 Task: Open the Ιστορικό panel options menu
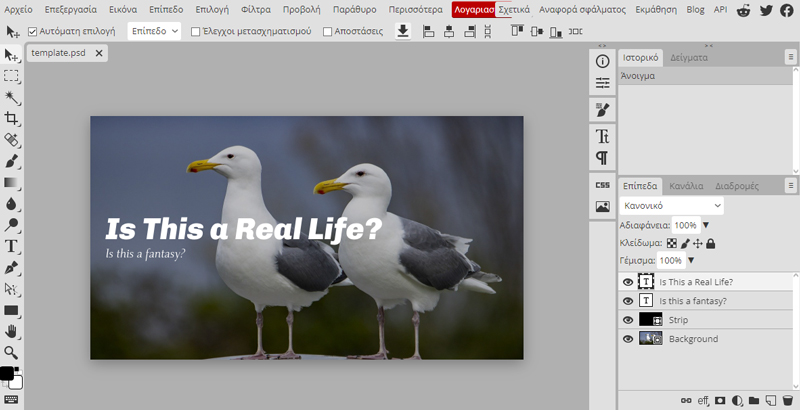[x=790, y=57]
